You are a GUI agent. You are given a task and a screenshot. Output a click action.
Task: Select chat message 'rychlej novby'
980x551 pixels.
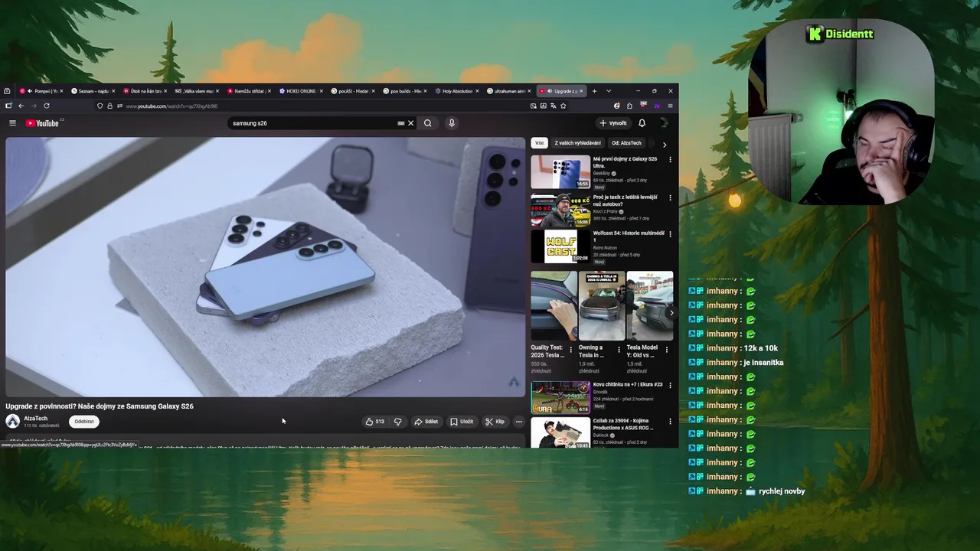[x=782, y=491]
